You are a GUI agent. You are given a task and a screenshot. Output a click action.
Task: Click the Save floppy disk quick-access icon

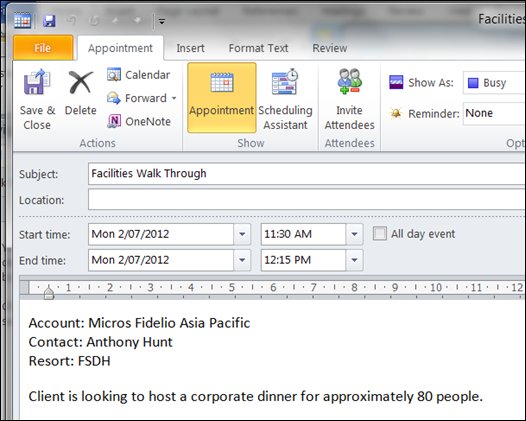[49, 21]
